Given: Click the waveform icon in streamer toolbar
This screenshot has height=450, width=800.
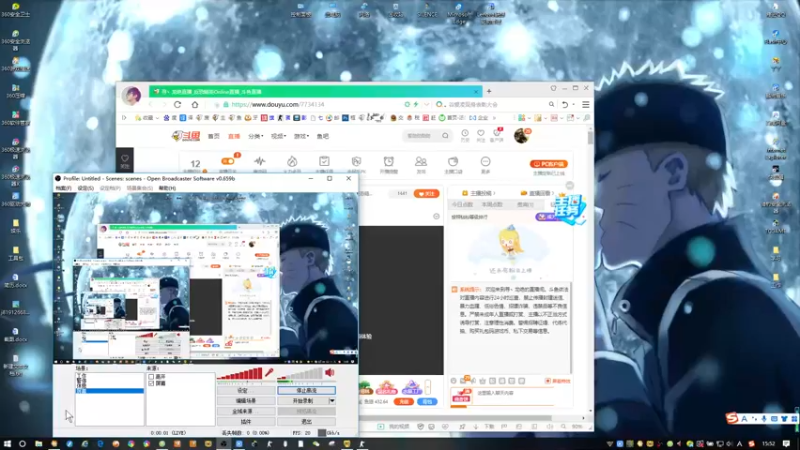Looking at the screenshot, I should (x=260, y=162).
